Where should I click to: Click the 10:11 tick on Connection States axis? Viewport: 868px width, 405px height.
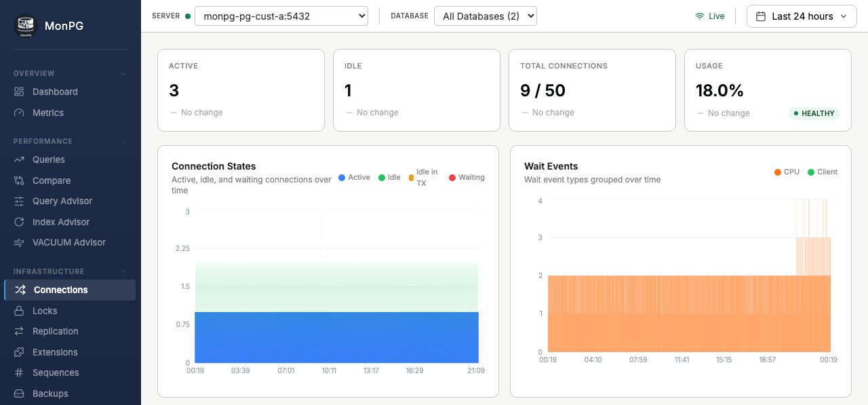click(330, 370)
